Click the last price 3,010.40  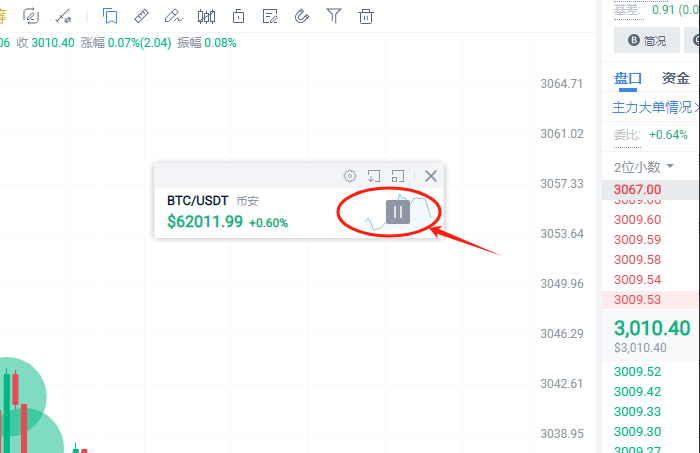pyautogui.click(x=652, y=328)
